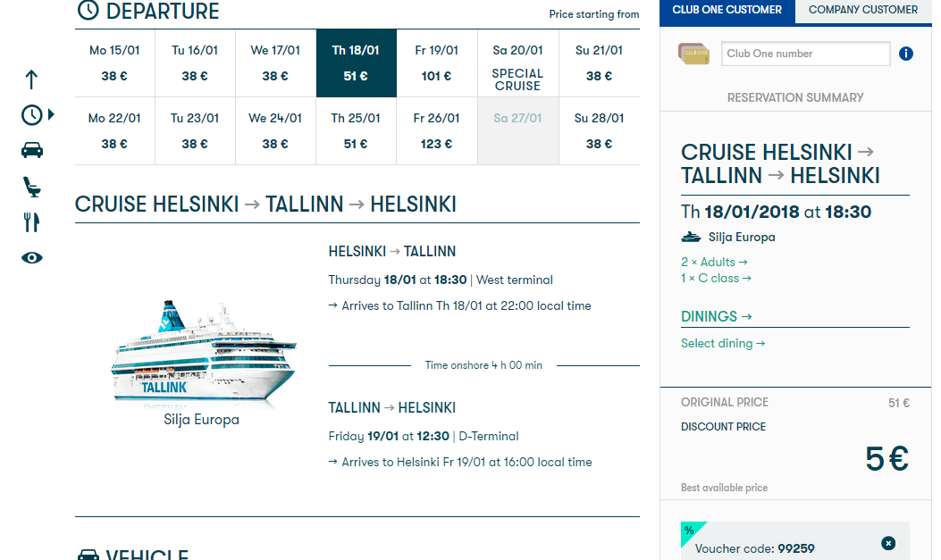Select the Club One Customer tab
941x560 pixels.
727,10
